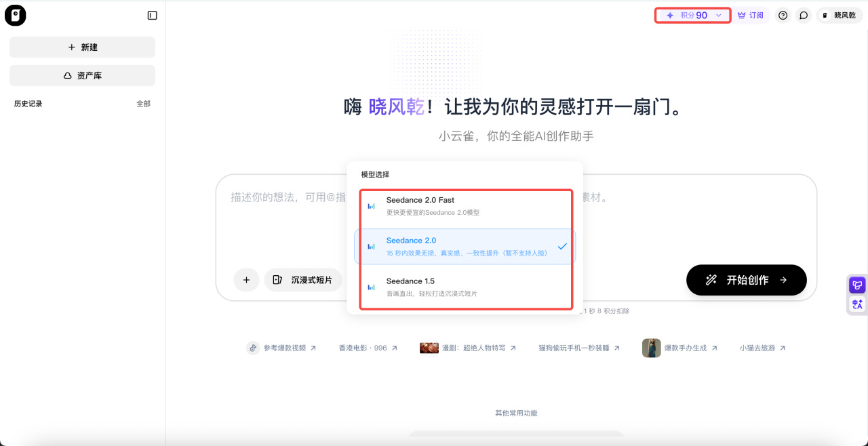Open the 参考爆款视频 suggestion
This screenshot has width=868, height=446.
pyautogui.click(x=281, y=348)
